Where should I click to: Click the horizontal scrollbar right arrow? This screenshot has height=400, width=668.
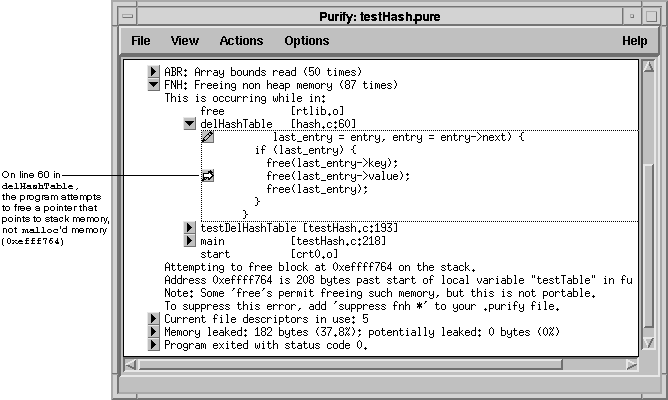point(632,365)
